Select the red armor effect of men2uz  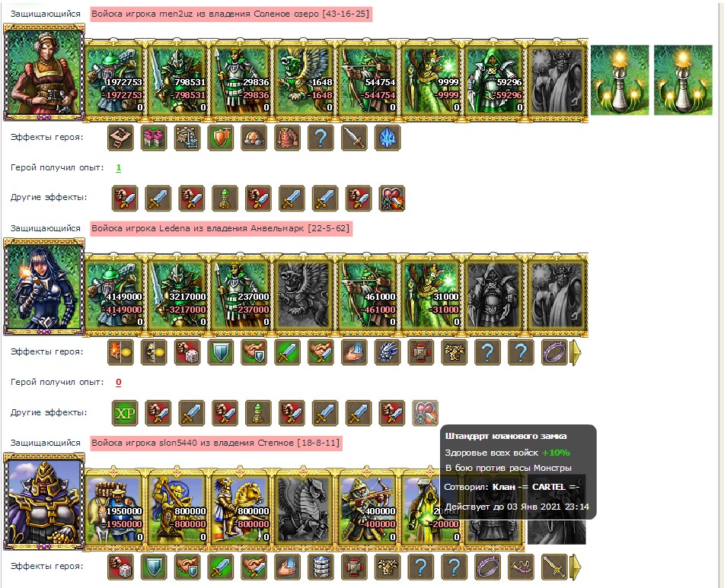[x=287, y=138]
